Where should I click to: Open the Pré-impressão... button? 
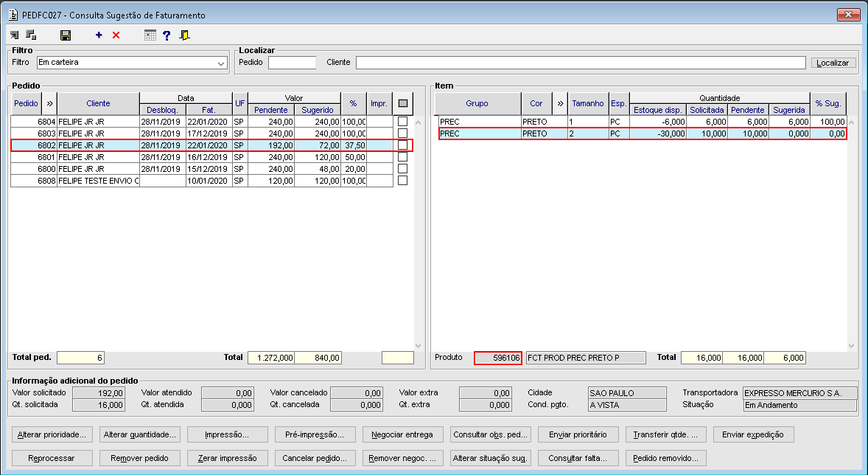coord(315,434)
